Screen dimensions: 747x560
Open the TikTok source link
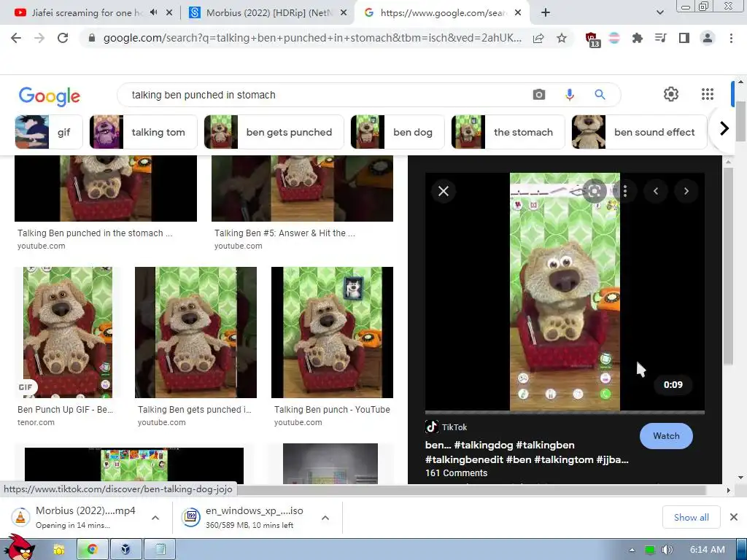click(x=446, y=427)
